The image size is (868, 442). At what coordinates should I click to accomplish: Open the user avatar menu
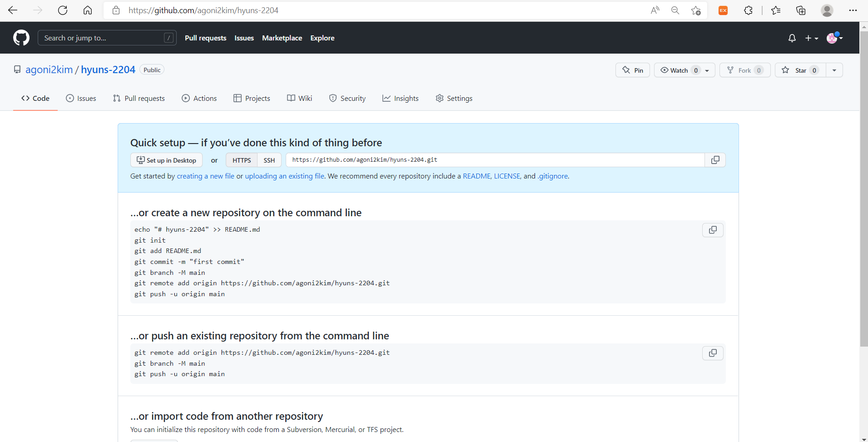coord(835,38)
